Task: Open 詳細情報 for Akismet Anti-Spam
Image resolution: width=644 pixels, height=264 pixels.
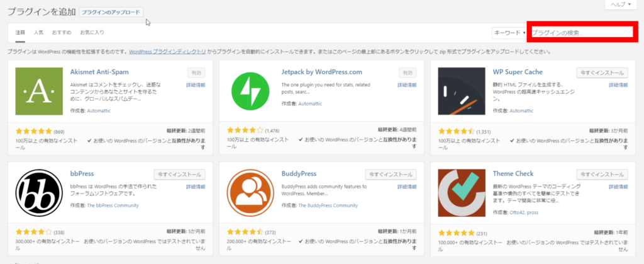Action: [x=196, y=85]
